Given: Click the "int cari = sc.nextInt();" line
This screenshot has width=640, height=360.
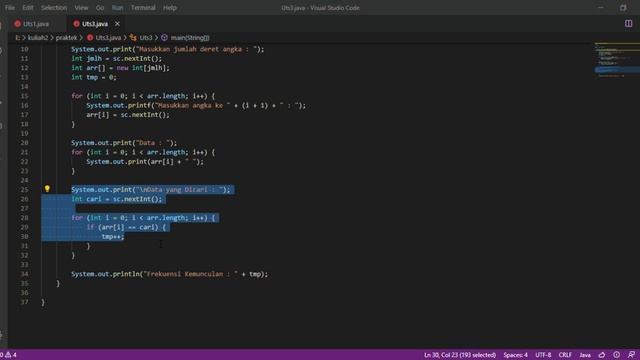Looking at the screenshot, I should click(117, 199).
